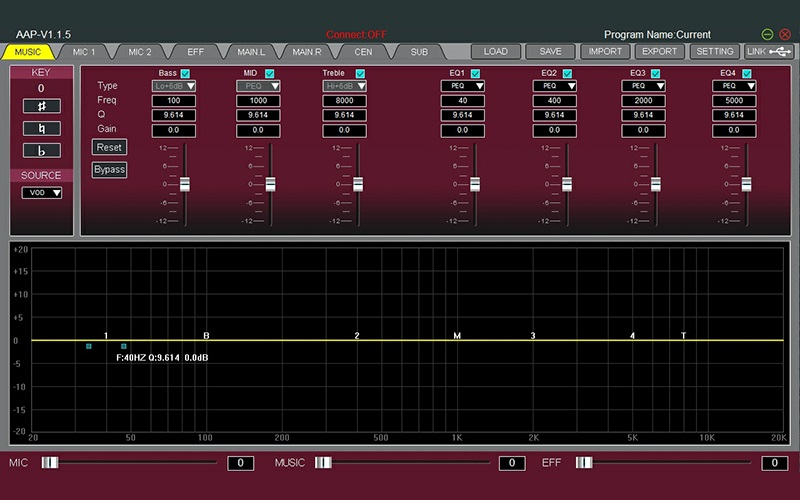Select the Bass band marker B on graph
The height and width of the screenshot is (500, 800).
(207, 335)
